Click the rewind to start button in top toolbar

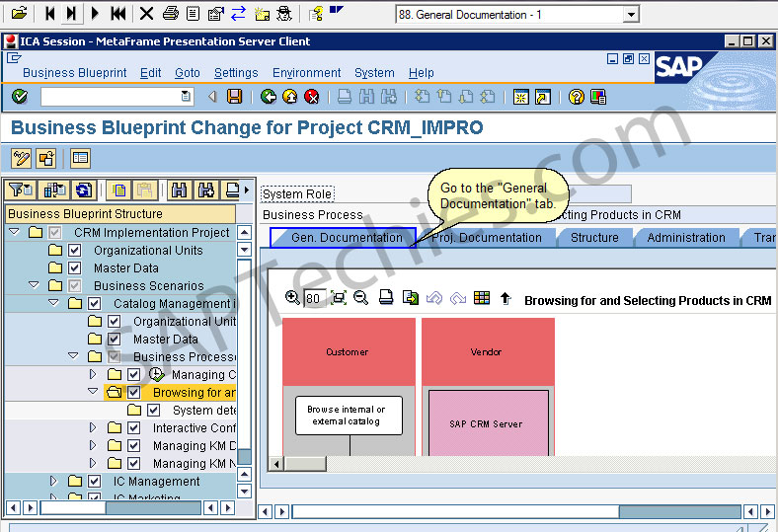118,13
